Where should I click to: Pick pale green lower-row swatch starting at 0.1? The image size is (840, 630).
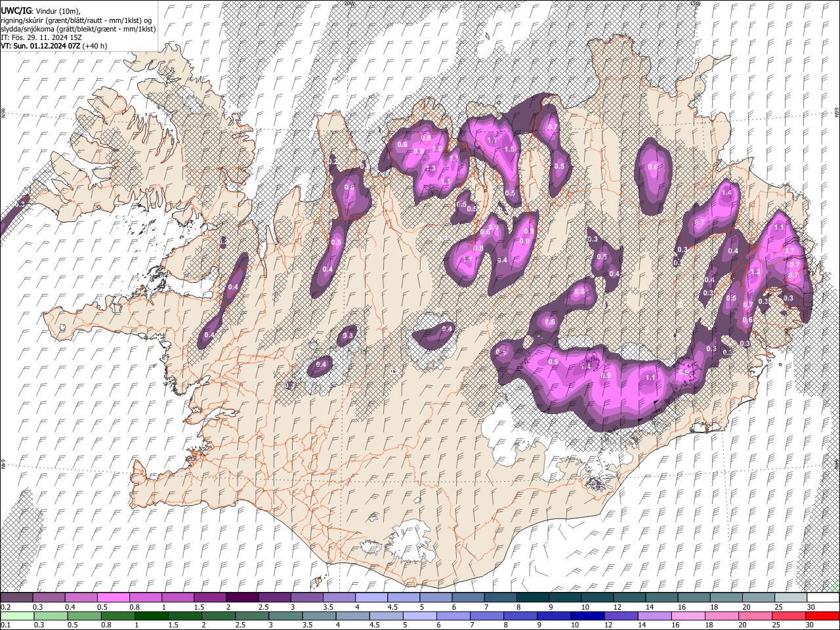click(x=17, y=616)
